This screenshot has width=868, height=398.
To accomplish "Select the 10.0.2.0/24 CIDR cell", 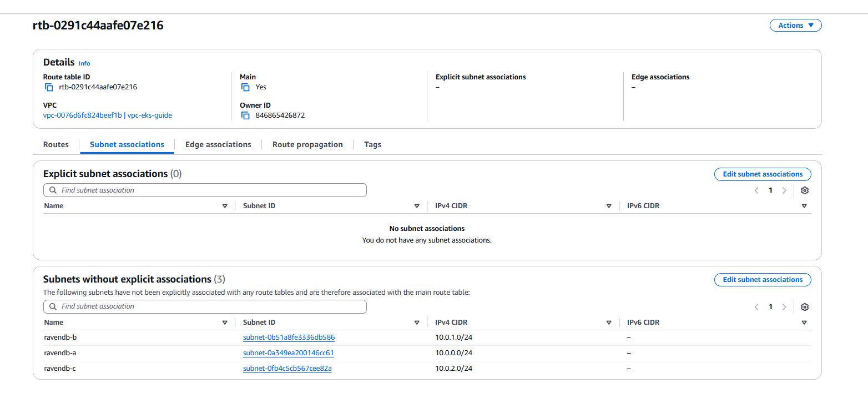I will tap(453, 369).
